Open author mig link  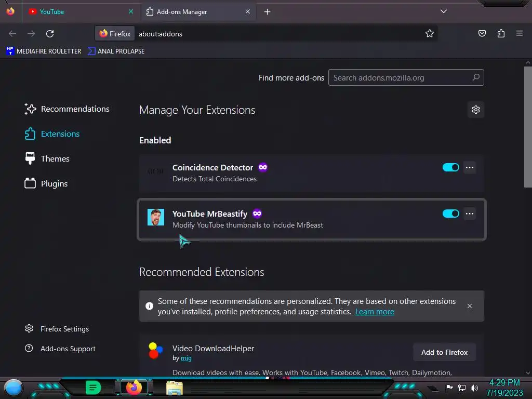(186, 358)
